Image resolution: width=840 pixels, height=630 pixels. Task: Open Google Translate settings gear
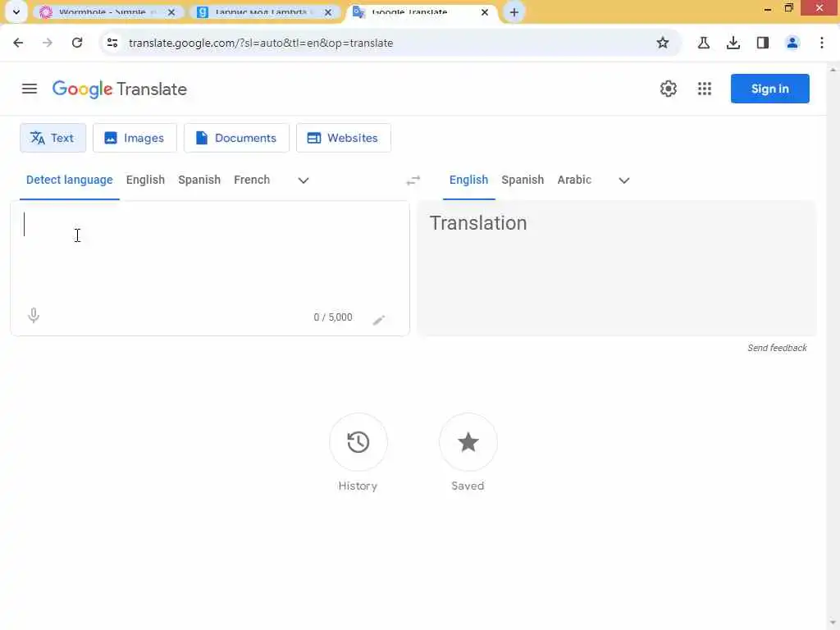point(668,89)
